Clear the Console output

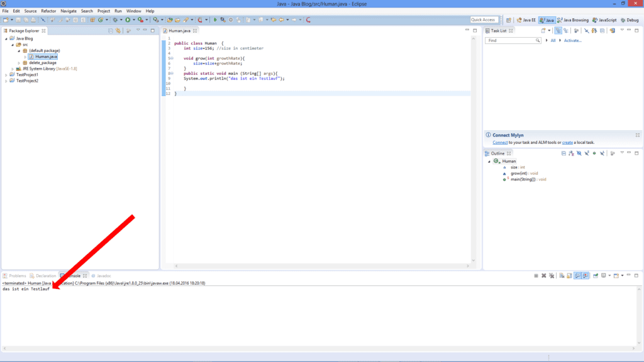pos(561,275)
